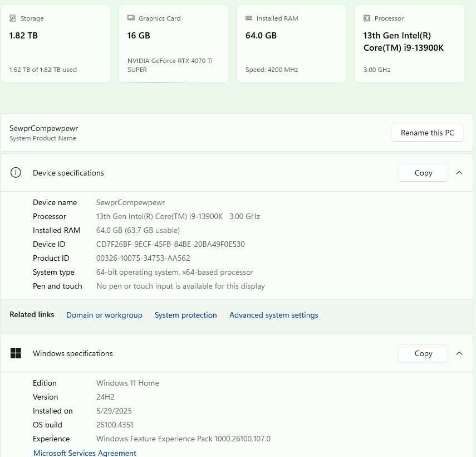Click the Device specifications header title
Screen dimensions: 476x457
pyautogui.click(x=68, y=173)
